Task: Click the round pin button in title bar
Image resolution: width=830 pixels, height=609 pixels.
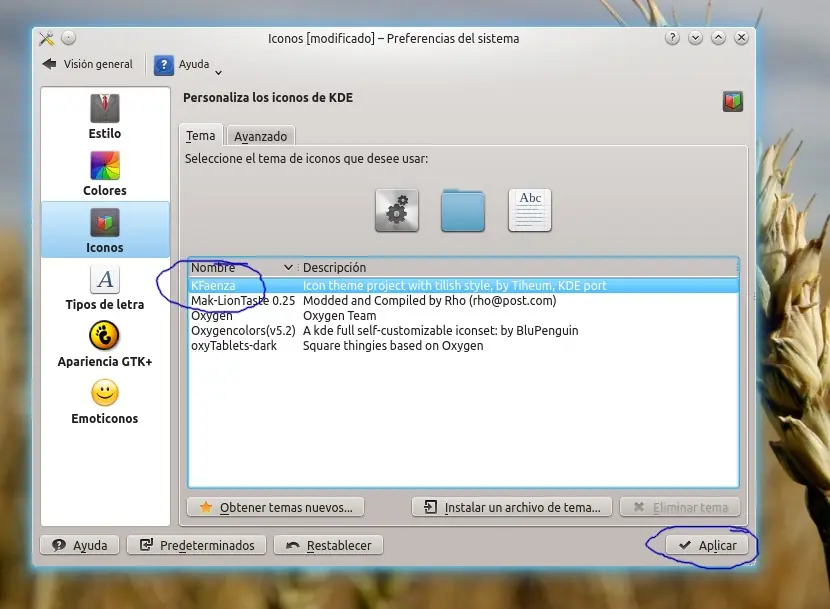Action: 69,38
